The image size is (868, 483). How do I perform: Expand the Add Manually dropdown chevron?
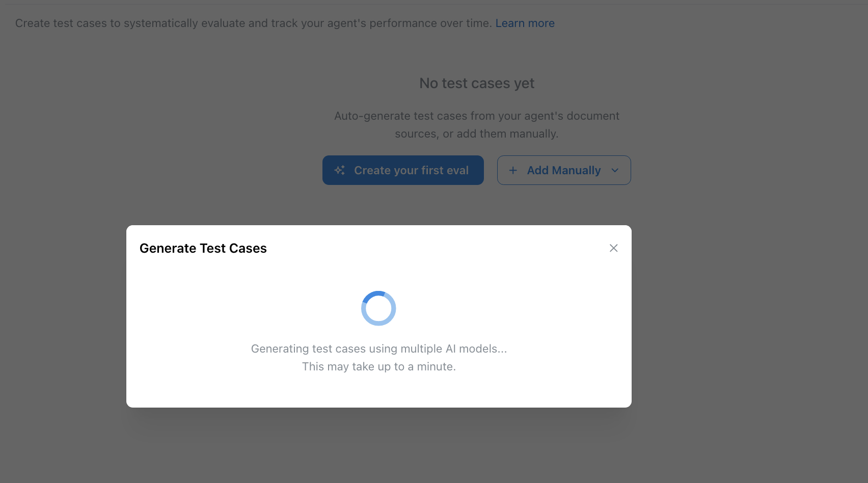coord(615,170)
